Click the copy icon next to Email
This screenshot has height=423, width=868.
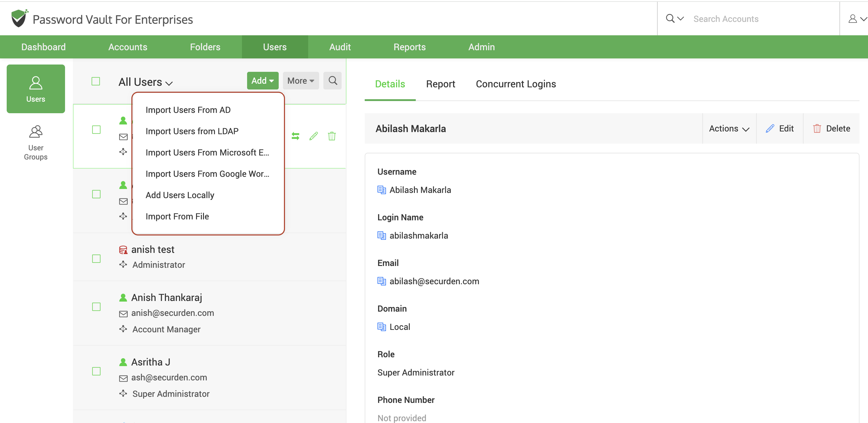pos(381,281)
